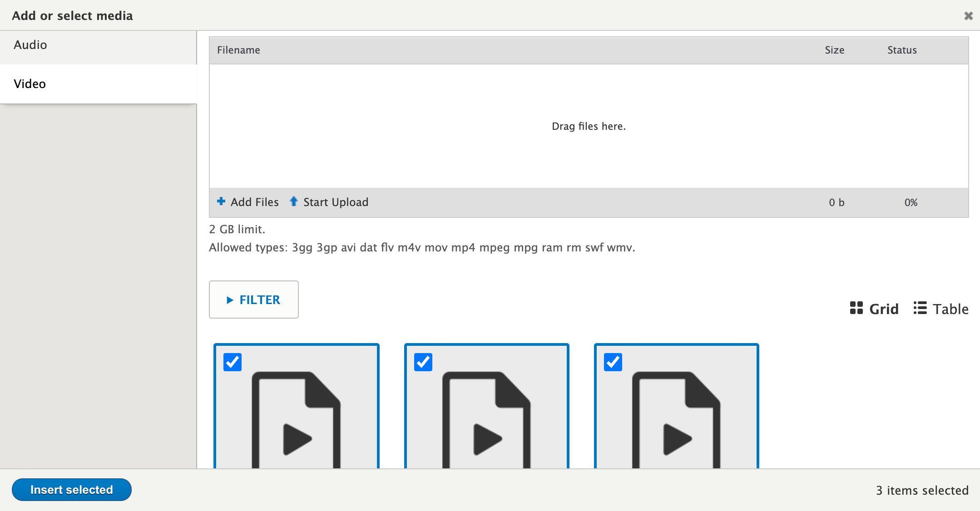
Task: Close the Add or select media dialog
Action: pos(968,16)
